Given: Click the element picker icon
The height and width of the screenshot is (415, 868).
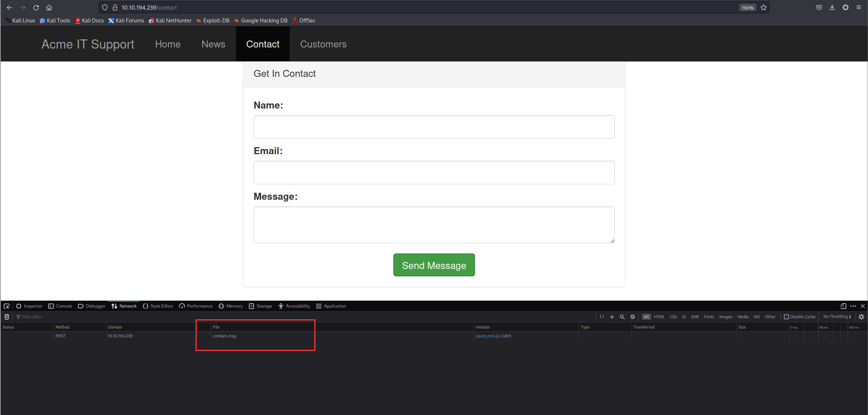Looking at the screenshot, I should pyautogui.click(x=7, y=306).
